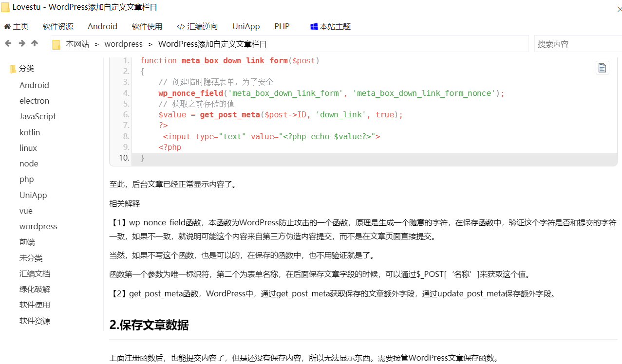The image size is (622, 364).
Task: Select linux category in sidebar
Action: [28, 148]
